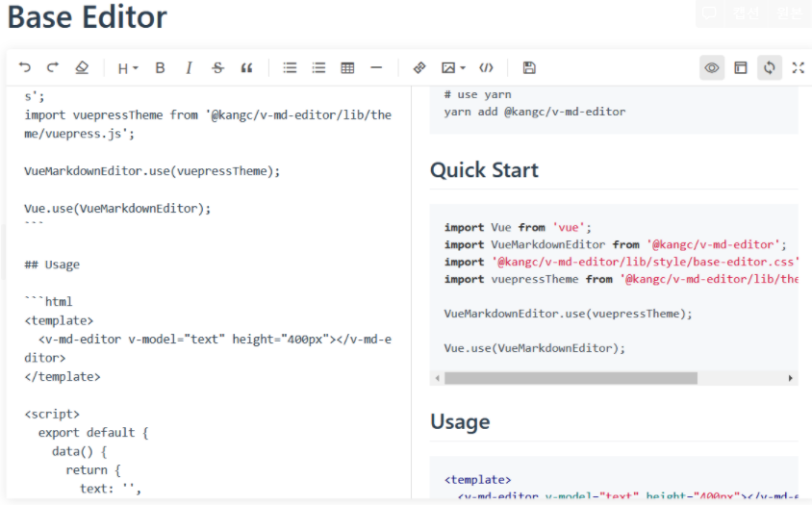
Task: Save the document with disk icon
Action: [529, 68]
